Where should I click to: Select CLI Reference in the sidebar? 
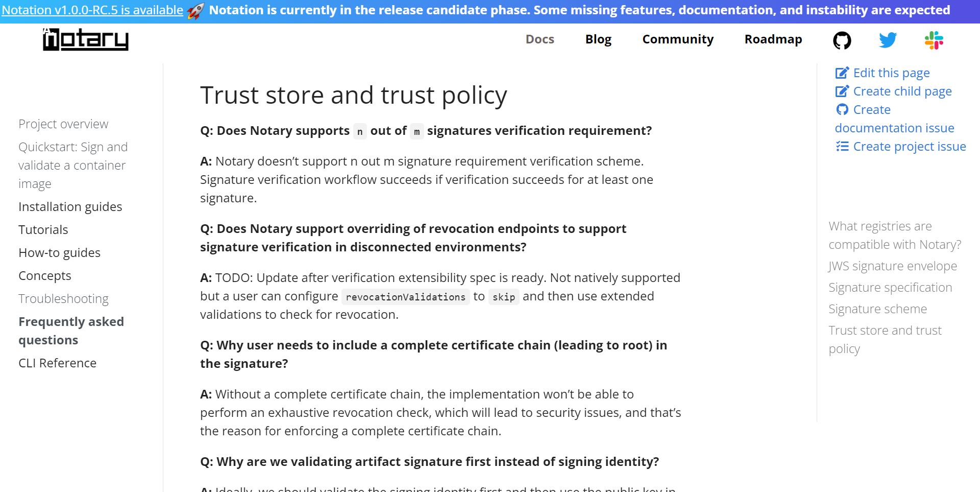[x=57, y=363]
